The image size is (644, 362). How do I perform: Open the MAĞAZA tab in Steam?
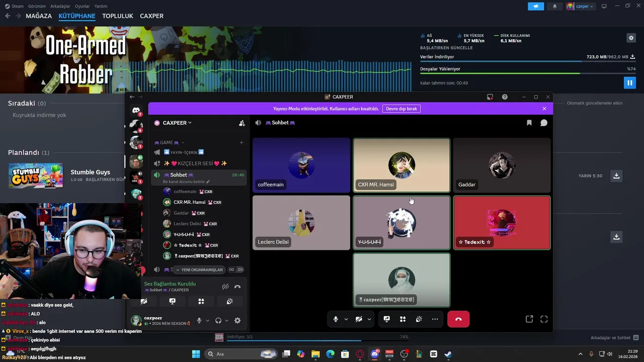(39, 16)
